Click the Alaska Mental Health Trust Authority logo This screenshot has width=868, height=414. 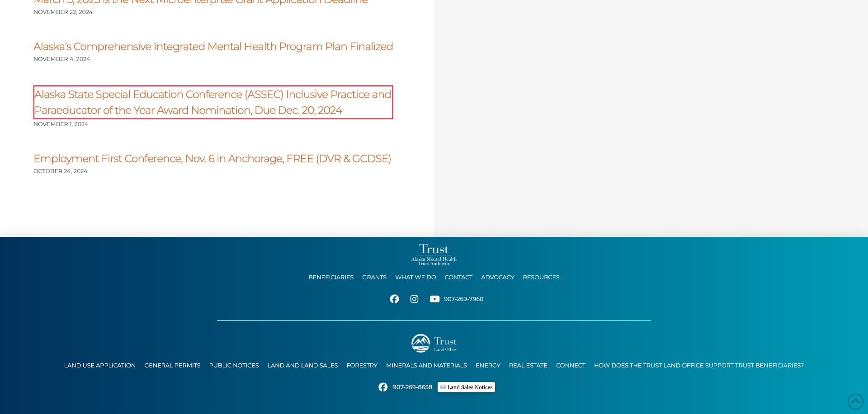(x=434, y=255)
